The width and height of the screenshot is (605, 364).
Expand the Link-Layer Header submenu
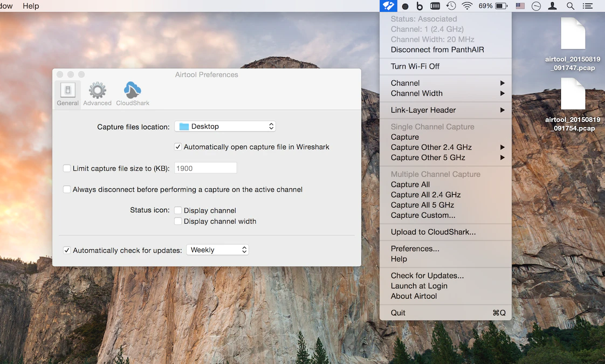(445, 110)
